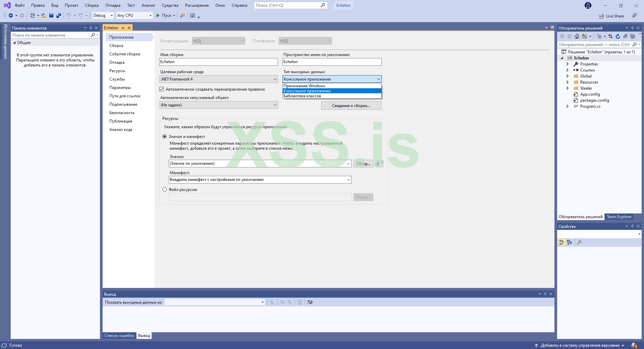Click the Show All Files icon in Solution Explorer
Viewport: 644px width, 349px height.
point(633,36)
